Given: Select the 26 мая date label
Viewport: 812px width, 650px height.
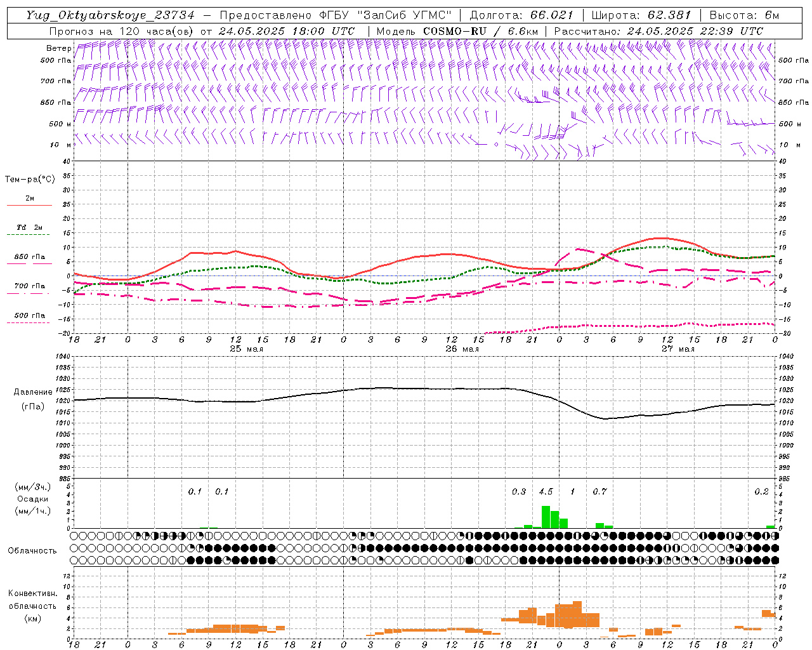Looking at the screenshot, I should [x=462, y=349].
